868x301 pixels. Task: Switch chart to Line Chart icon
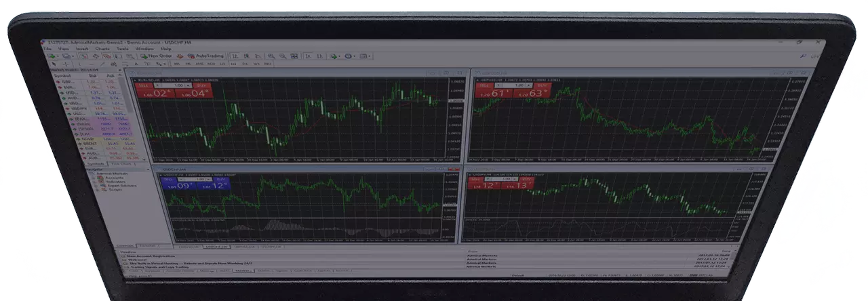[258, 56]
